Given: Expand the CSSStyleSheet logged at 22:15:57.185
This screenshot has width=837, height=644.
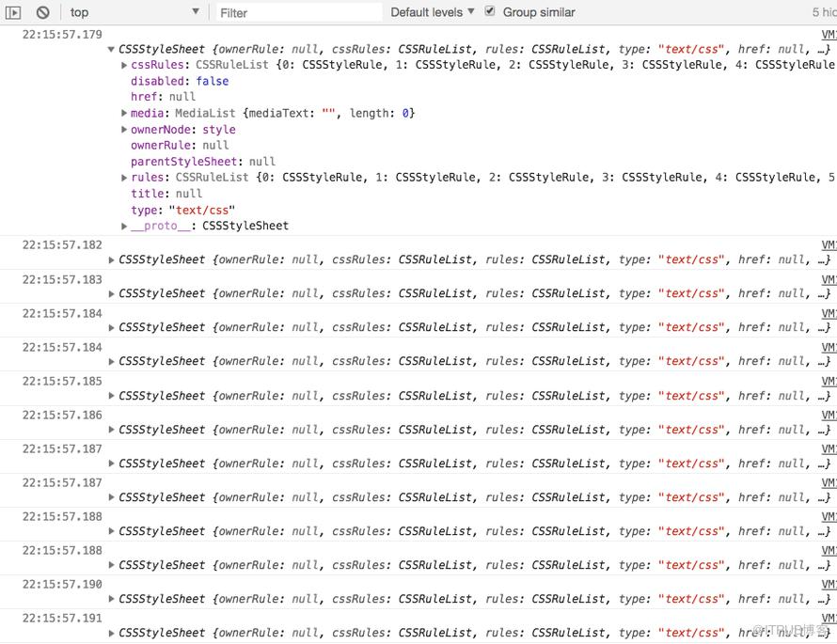Looking at the screenshot, I should point(111,396).
